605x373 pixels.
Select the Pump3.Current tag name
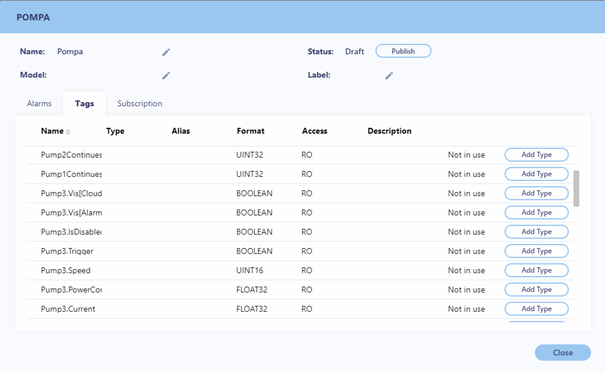tap(68, 309)
